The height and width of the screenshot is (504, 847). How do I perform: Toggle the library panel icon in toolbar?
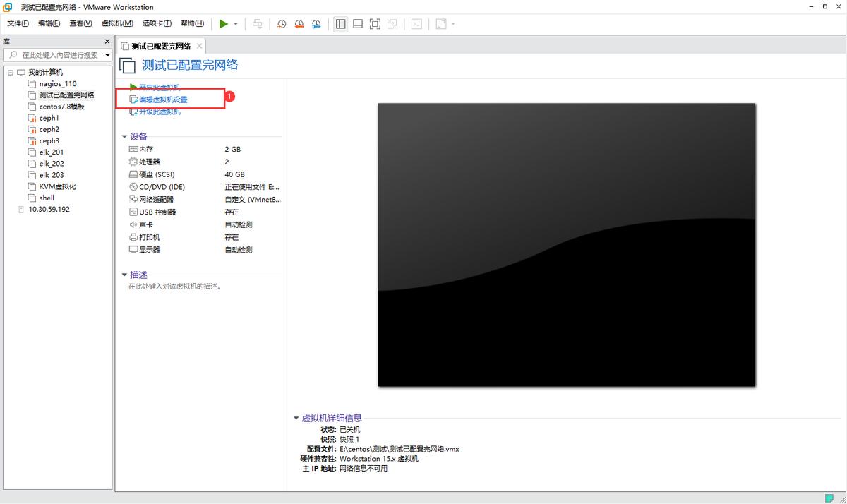coord(340,23)
